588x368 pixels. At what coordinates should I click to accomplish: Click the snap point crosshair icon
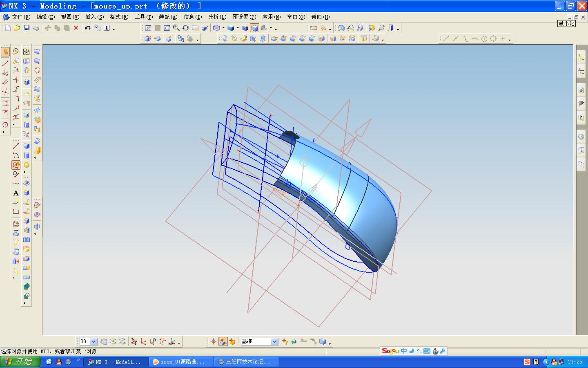pyautogui.click(x=213, y=341)
